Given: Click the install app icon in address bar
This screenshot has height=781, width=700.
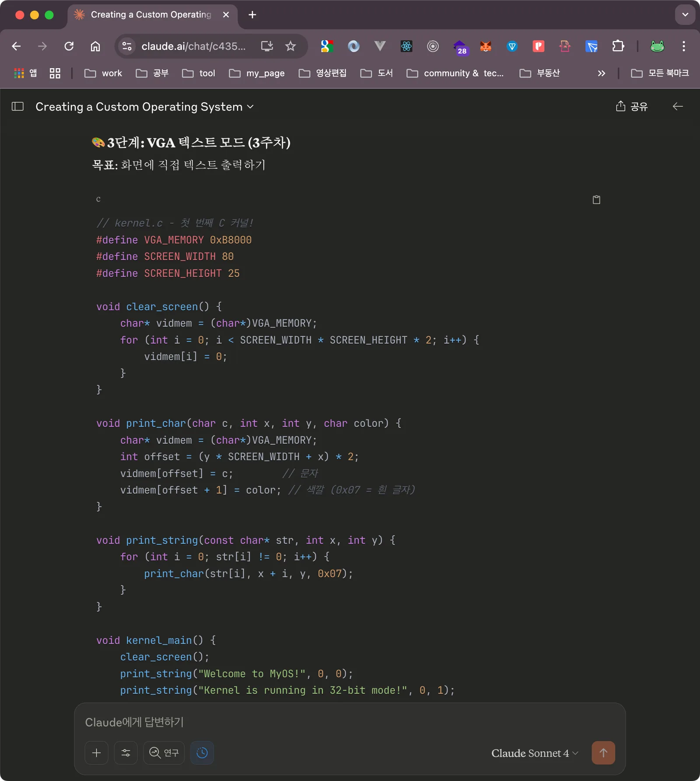Looking at the screenshot, I should click(x=267, y=46).
